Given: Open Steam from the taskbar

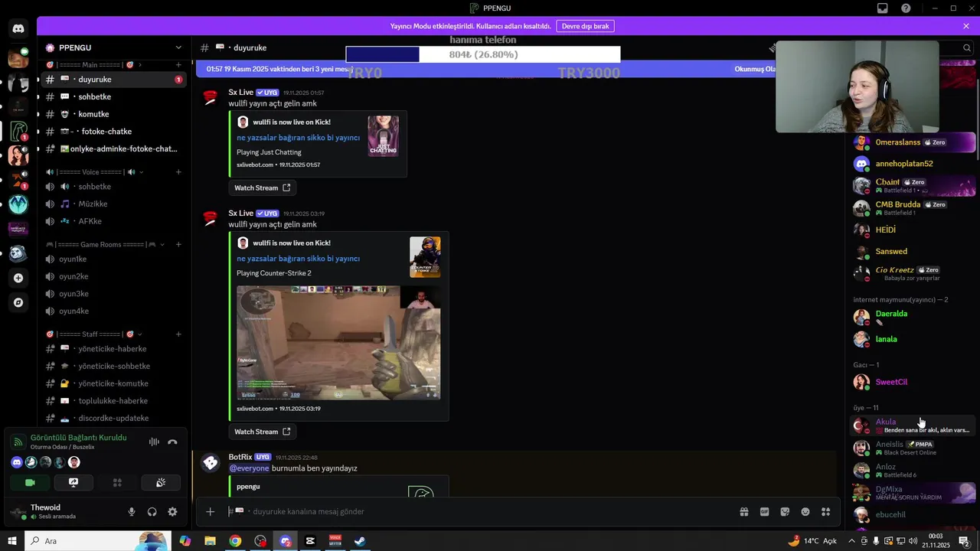Looking at the screenshot, I should click(x=359, y=541).
